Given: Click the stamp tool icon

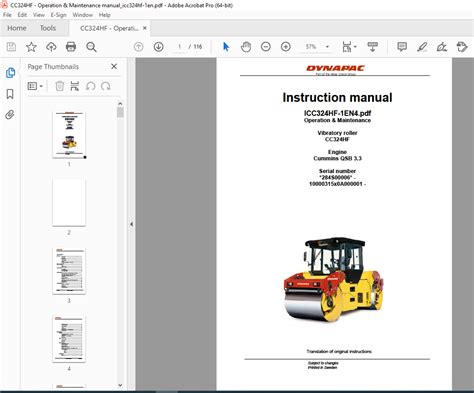Looking at the screenshot, I should (462, 47).
